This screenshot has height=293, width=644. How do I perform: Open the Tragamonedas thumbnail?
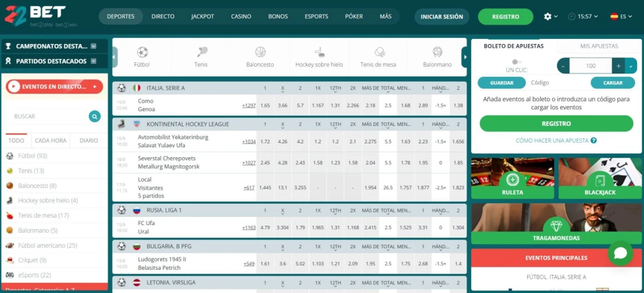point(557,224)
